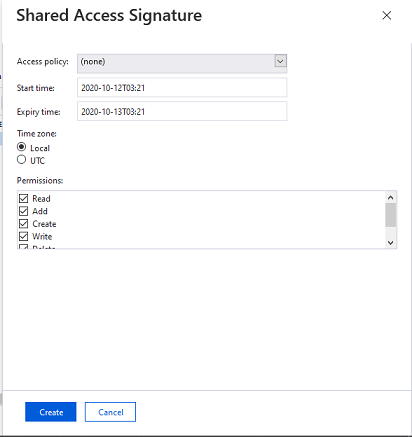
Task: Click the Read permission label
Action: pyautogui.click(x=41, y=199)
